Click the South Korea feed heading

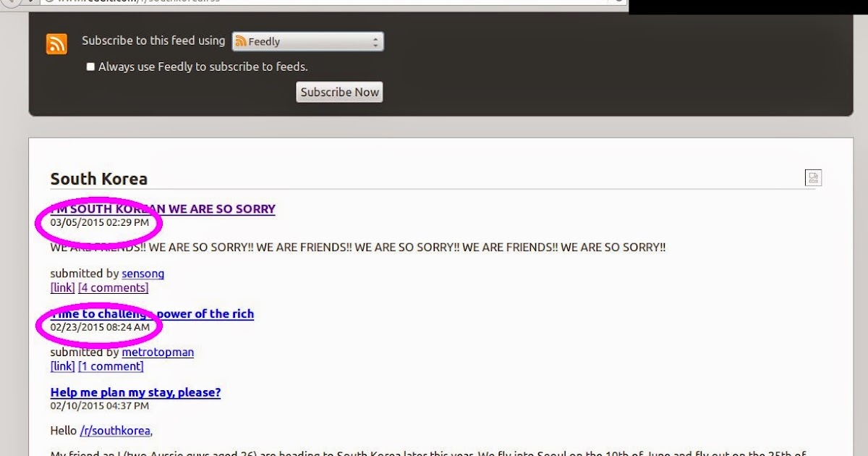[99, 179]
